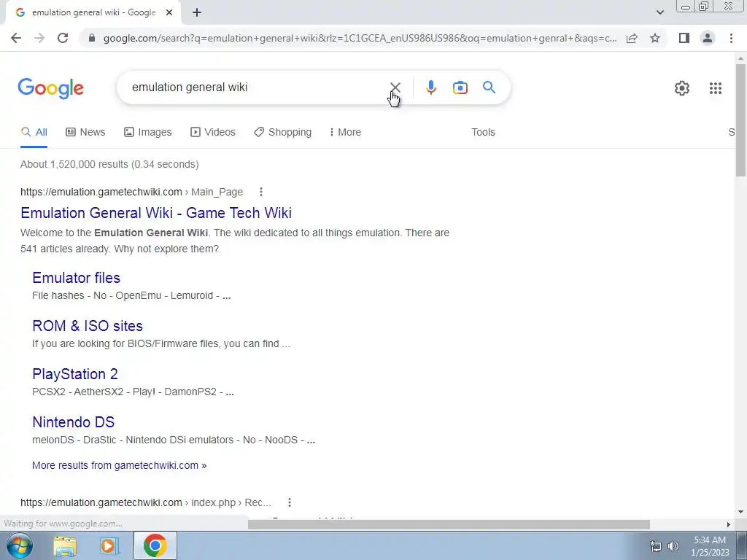
Task: Click the browser forward arrow
Action: tap(39, 38)
